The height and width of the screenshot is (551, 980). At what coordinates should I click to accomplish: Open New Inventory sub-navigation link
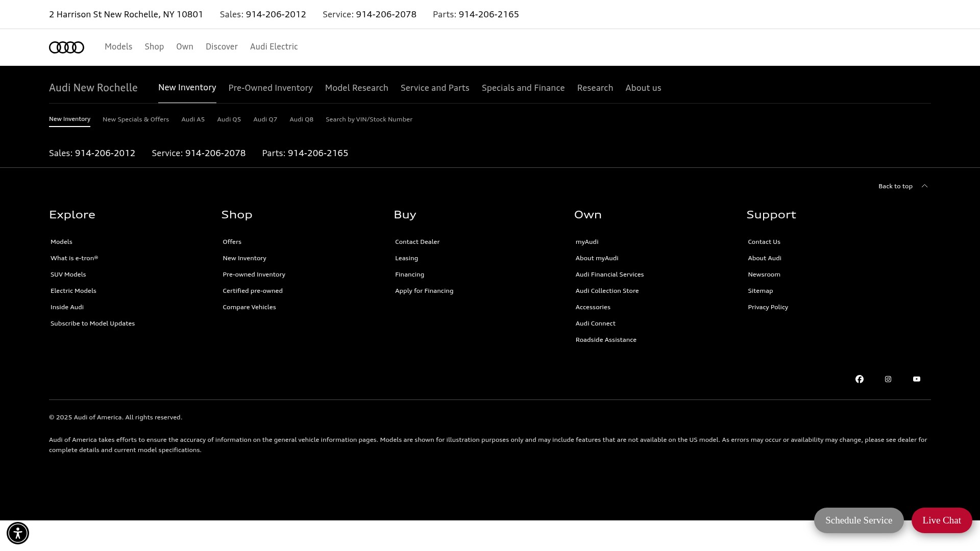[69, 119]
